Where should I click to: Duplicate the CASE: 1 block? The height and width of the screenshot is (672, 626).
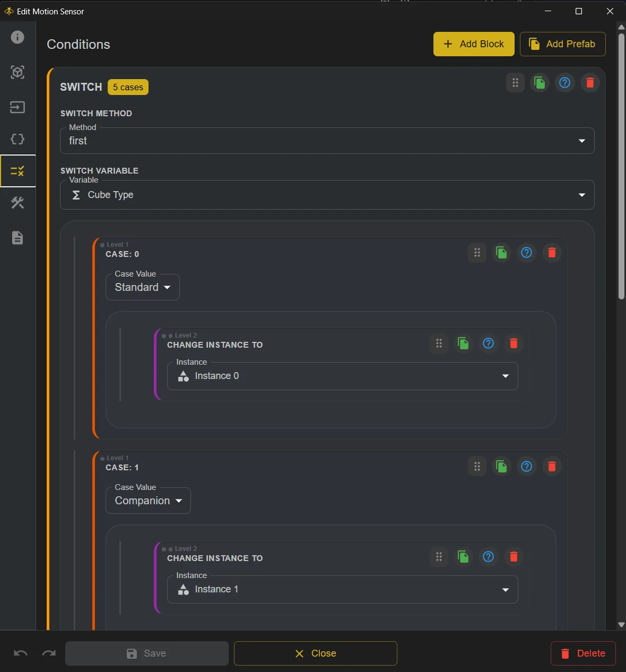[x=501, y=466]
